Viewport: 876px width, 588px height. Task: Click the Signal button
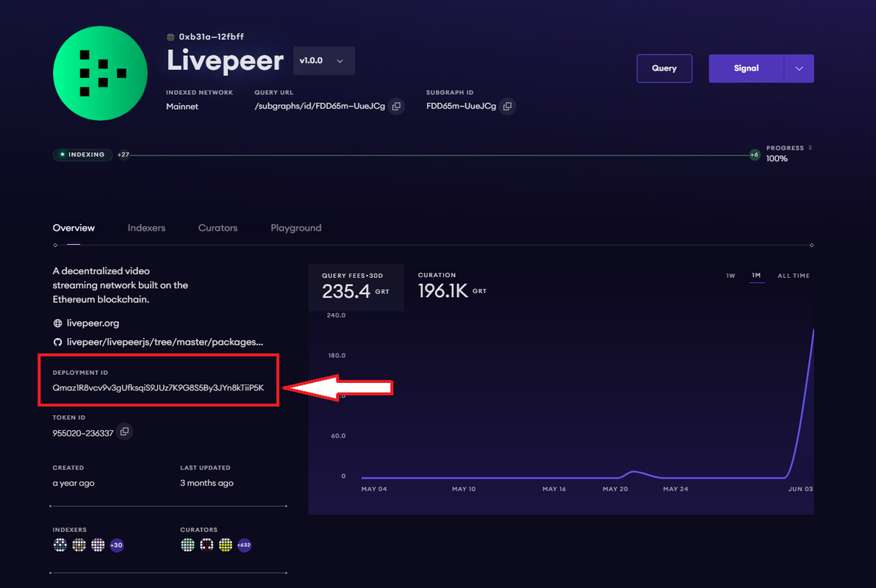click(747, 68)
